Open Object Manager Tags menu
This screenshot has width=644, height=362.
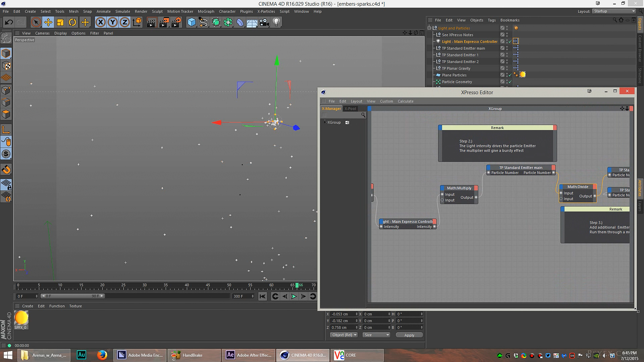pyautogui.click(x=492, y=20)
